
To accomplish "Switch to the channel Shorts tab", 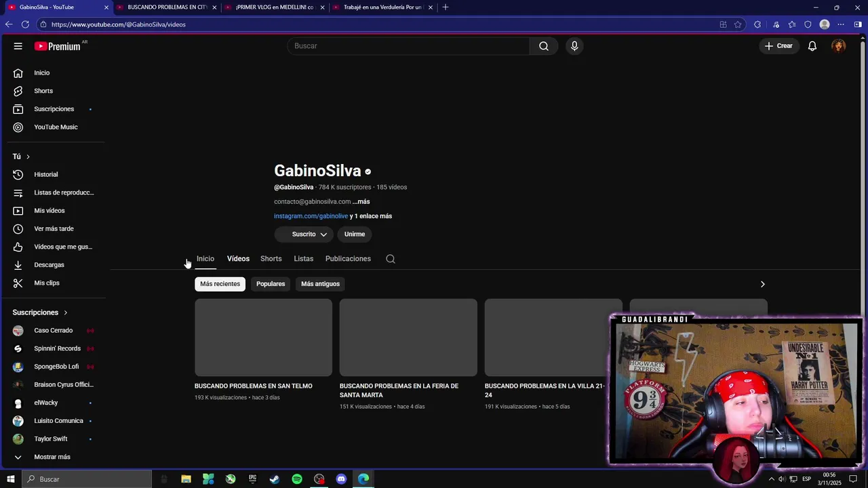I will 271,259.
